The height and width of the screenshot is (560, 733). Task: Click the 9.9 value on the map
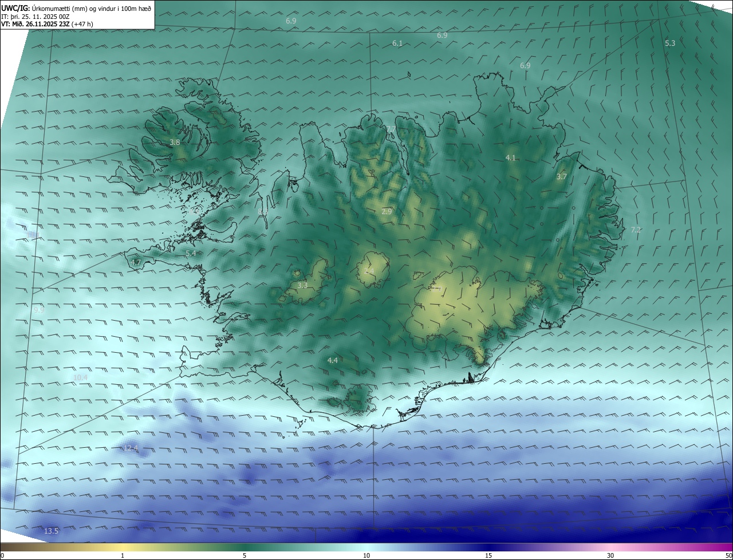[x=39, y=310]
